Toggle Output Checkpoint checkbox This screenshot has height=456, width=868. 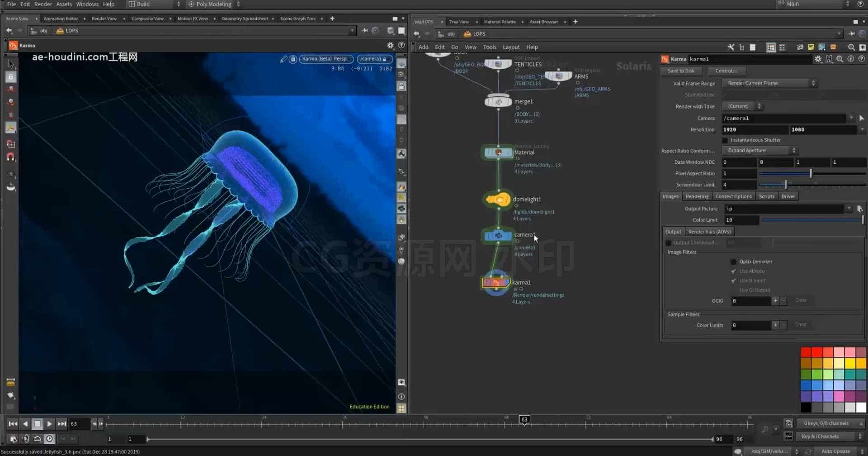coord(669,243)
